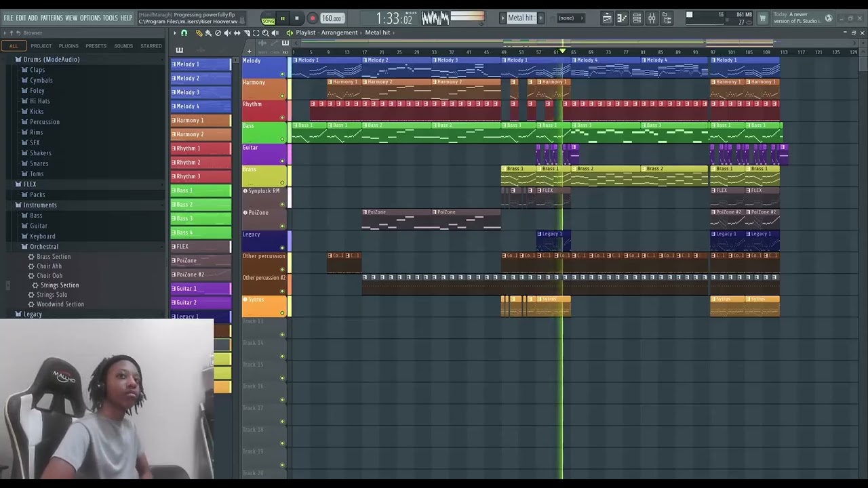Open playlist options menu arrow
This screenshot has height=488, width=868.
point(175,33)
